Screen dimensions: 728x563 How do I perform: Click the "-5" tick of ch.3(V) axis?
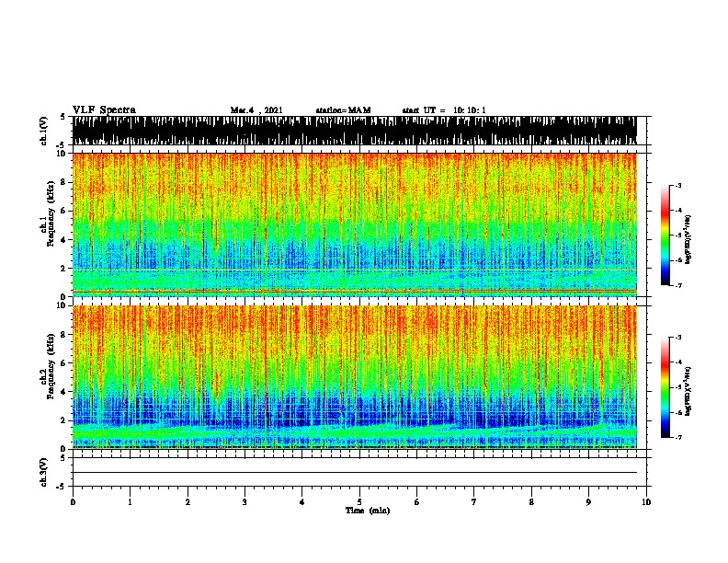(63, 487)
